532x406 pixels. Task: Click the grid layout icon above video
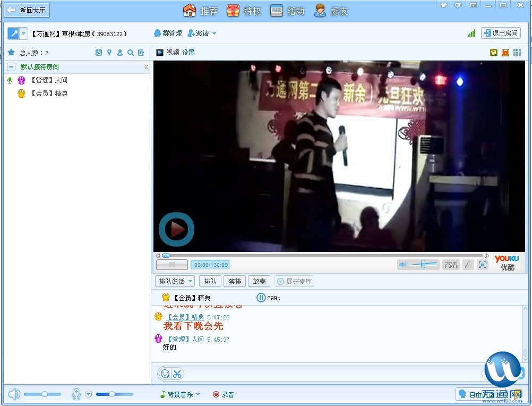tap(517, 53)
